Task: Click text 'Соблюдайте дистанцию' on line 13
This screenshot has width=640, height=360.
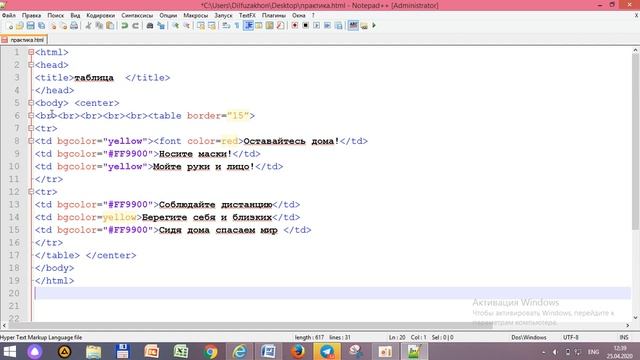Action: pos(216,204)
